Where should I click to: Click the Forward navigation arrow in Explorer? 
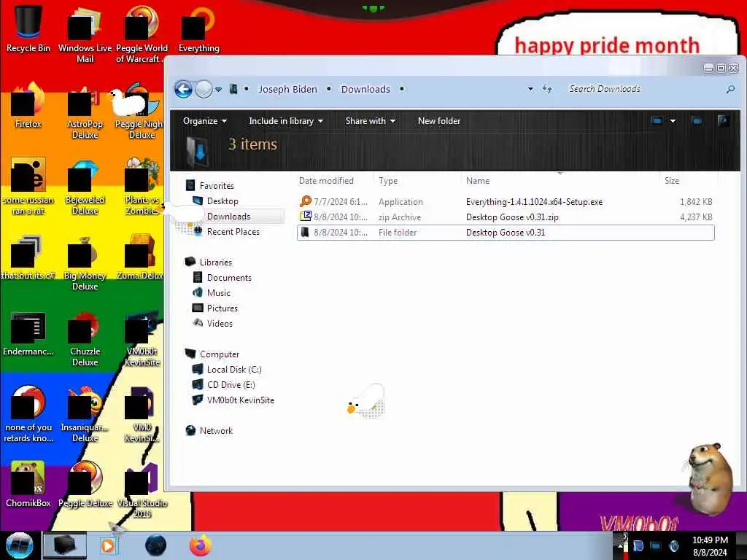(204, 89)
